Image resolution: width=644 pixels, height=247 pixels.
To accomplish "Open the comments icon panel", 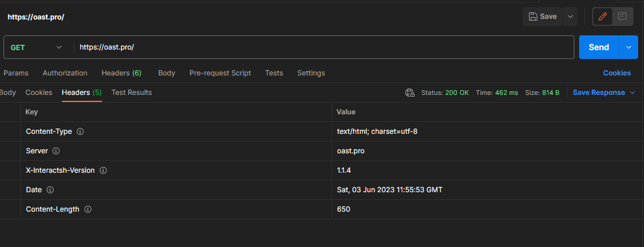I will 622,17.
